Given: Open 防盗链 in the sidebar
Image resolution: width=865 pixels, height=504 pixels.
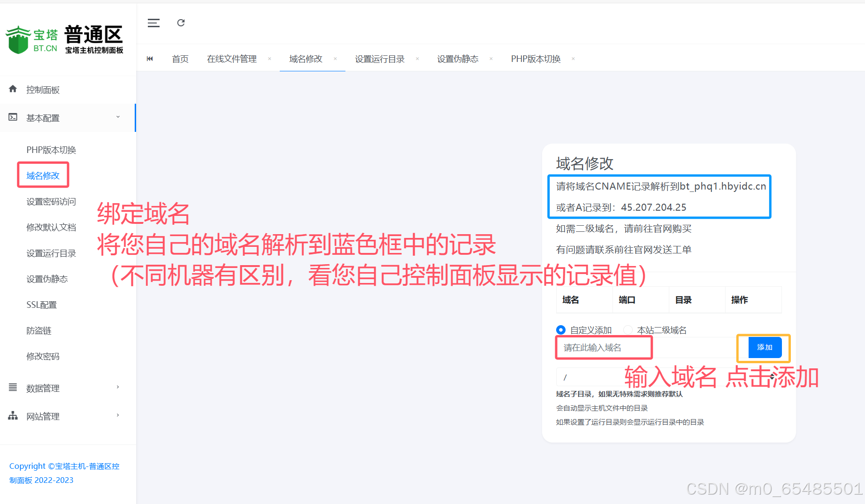Looking at the screenshot, I should pyautogui.click(x=39, y=330).
